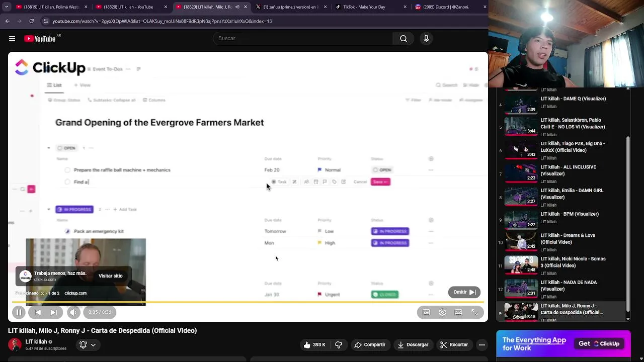The width and height of the screenshot is (644, 362).
Task: Play BPM (Visualizer) thumbnail
Action: click(521, 220)
